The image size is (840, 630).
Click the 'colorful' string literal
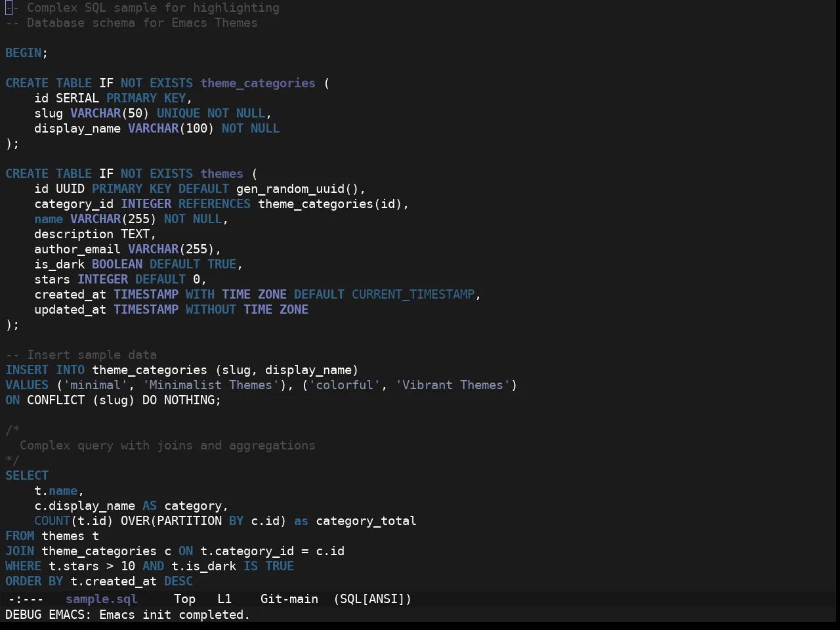345,385
